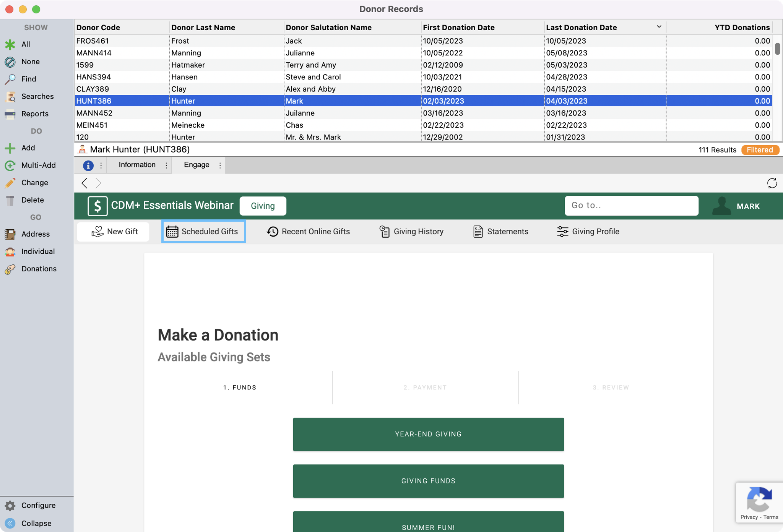Collapse the left sidebar
Image resolution: width=783 pixels, height=532 pixels.
[x=10, y=523]
